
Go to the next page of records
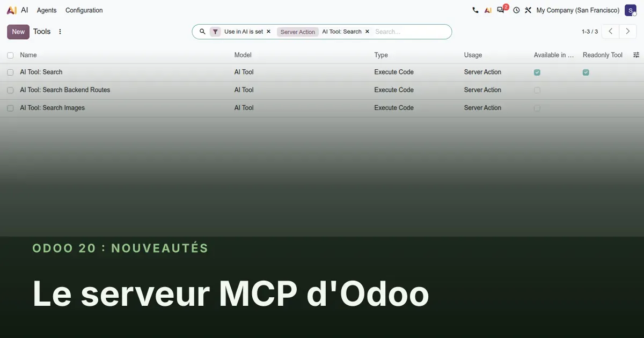coord(628,32)
